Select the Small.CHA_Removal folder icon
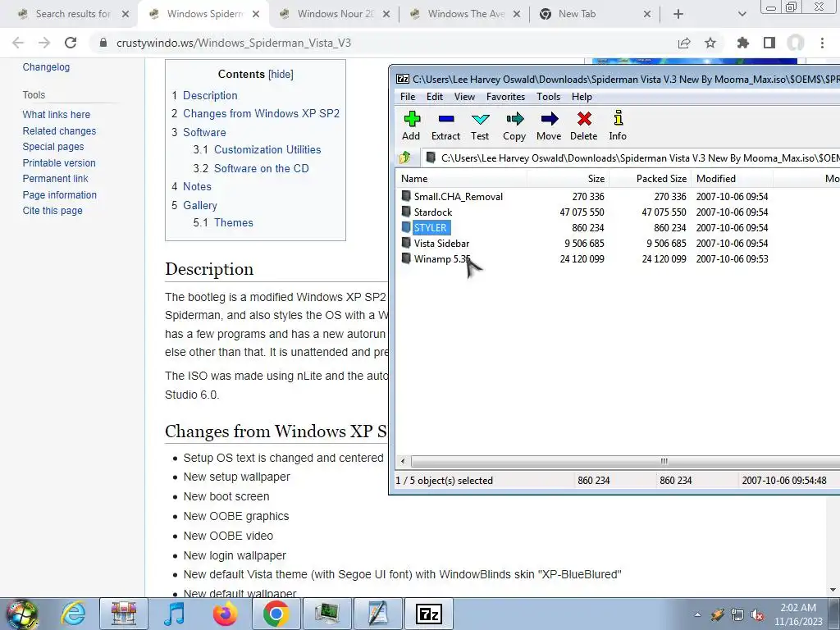 pos(407,196)
